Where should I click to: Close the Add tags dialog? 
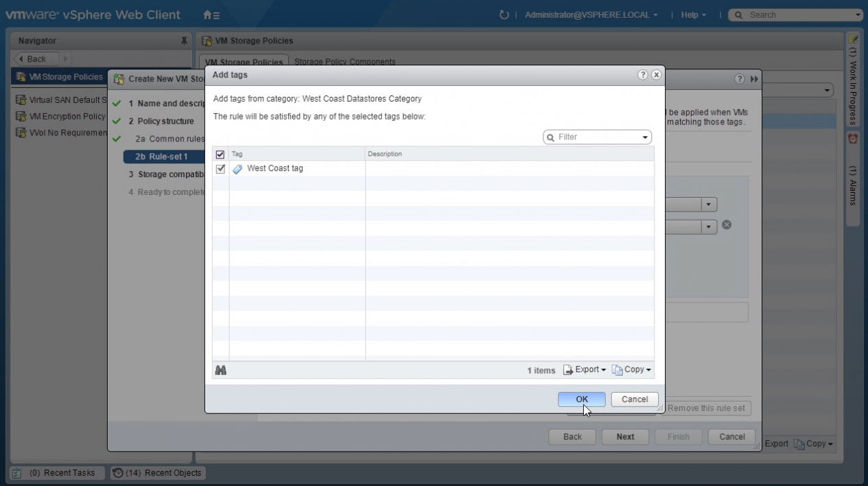tap(656, 75)
